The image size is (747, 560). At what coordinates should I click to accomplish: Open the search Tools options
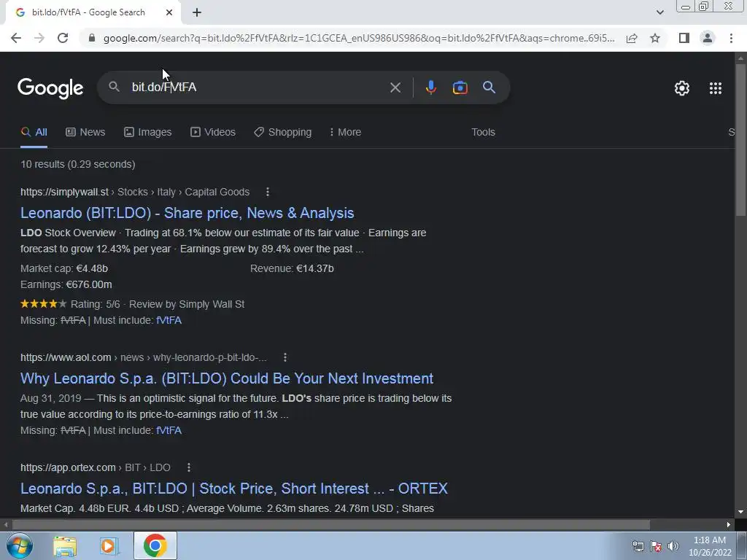pos(483,133)
